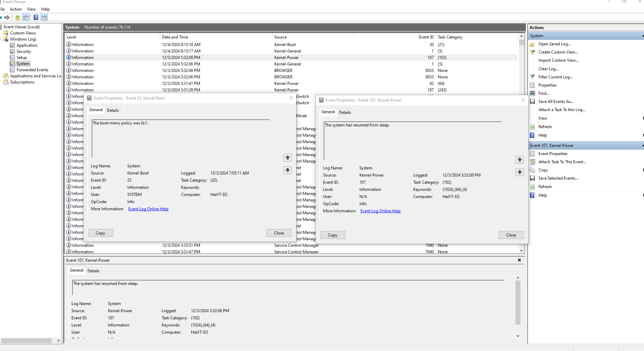This screenshot has height=351, width=644.
Task: Open Event Log Online Help link in Event 25 dialog
Action: pyautogui.click(x=148, y=209)
